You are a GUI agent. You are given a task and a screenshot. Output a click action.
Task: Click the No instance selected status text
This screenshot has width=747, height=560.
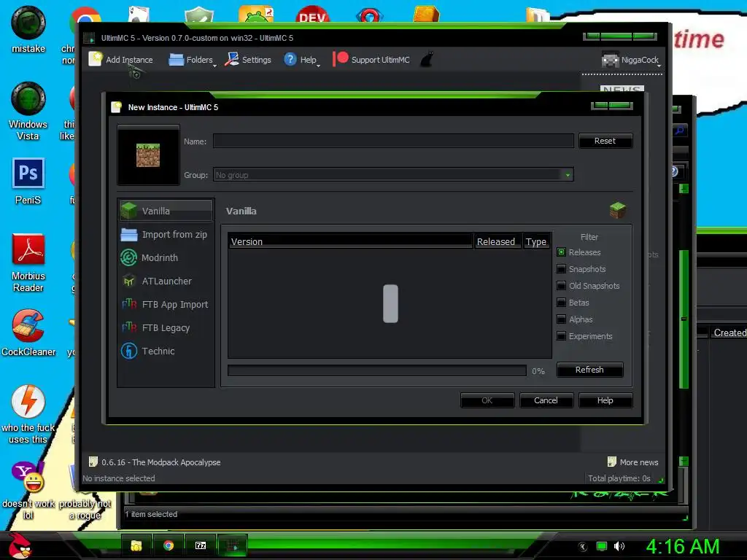[x=119, y=478]
